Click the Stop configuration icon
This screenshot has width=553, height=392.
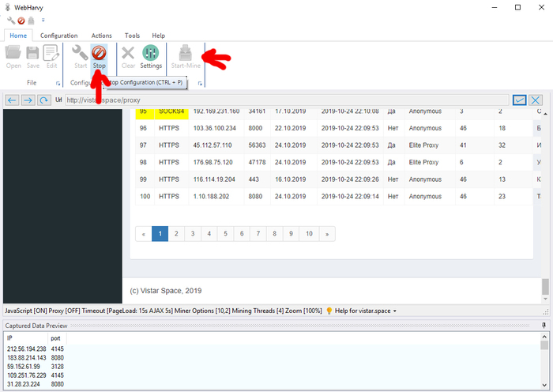click(99, 54)
